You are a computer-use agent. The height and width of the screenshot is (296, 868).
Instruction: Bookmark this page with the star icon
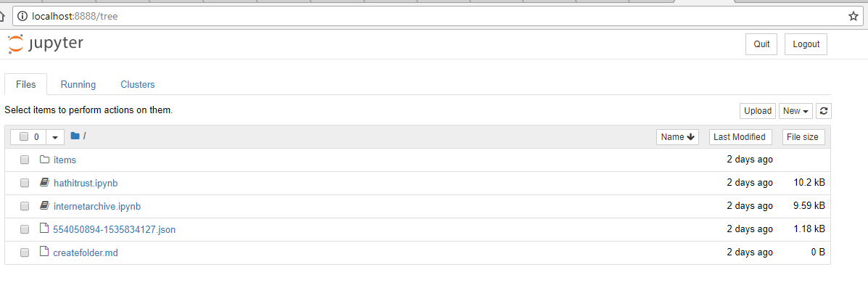coord(853,16)
